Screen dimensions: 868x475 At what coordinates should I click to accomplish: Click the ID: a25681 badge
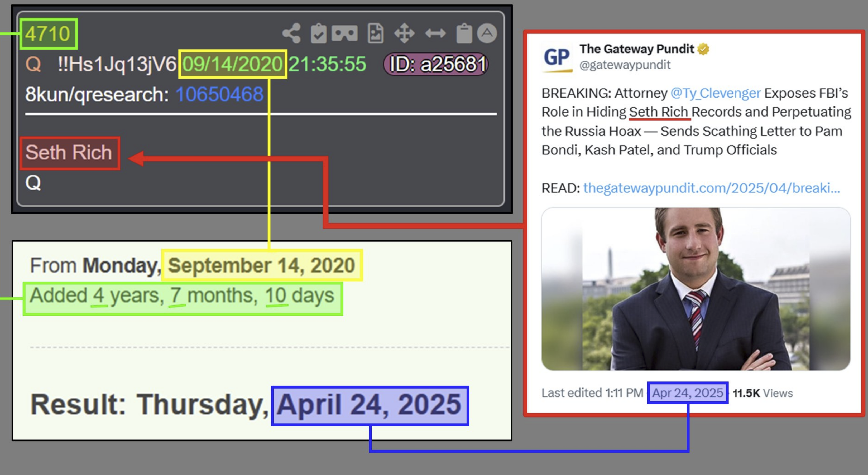[436, 64]
